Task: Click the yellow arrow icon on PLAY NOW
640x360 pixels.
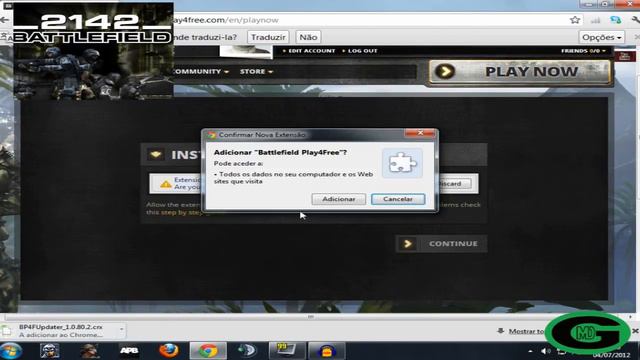Action: tap(445, 72)
